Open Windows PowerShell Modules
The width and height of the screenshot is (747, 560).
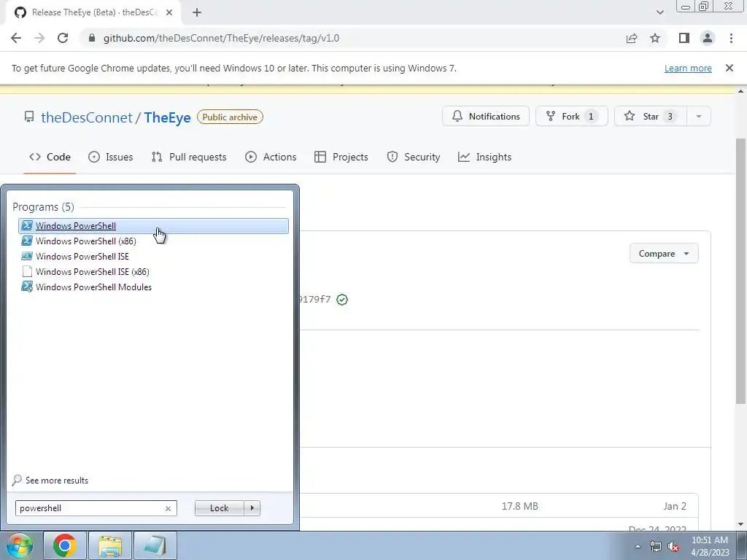(153, 287)
